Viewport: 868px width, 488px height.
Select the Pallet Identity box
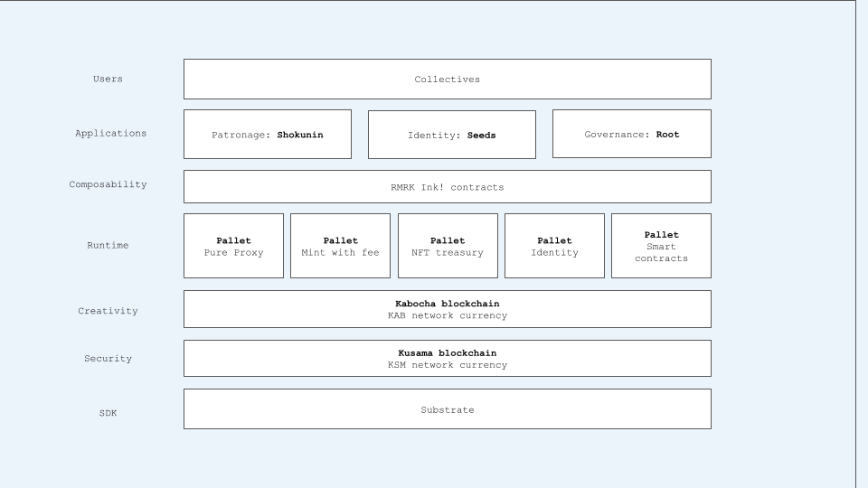(x=554, y=246)
